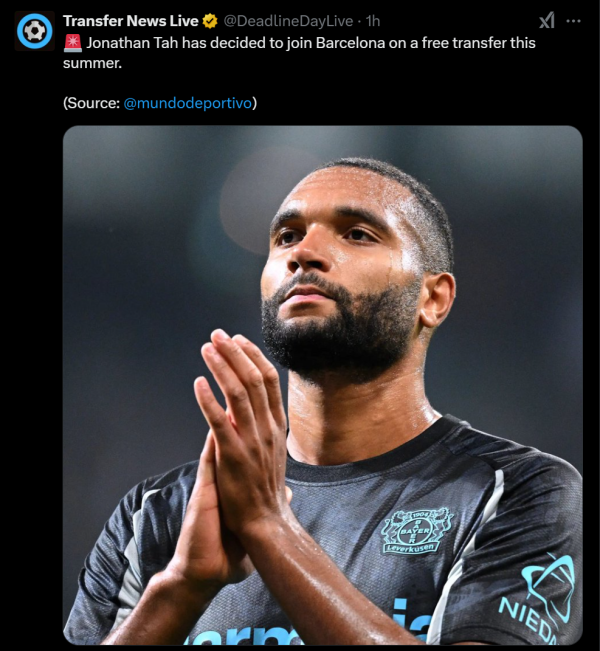Open the Transfer News Live profile avatar
The height and width of the screenshot is (651, 600).
pos(34,31)
